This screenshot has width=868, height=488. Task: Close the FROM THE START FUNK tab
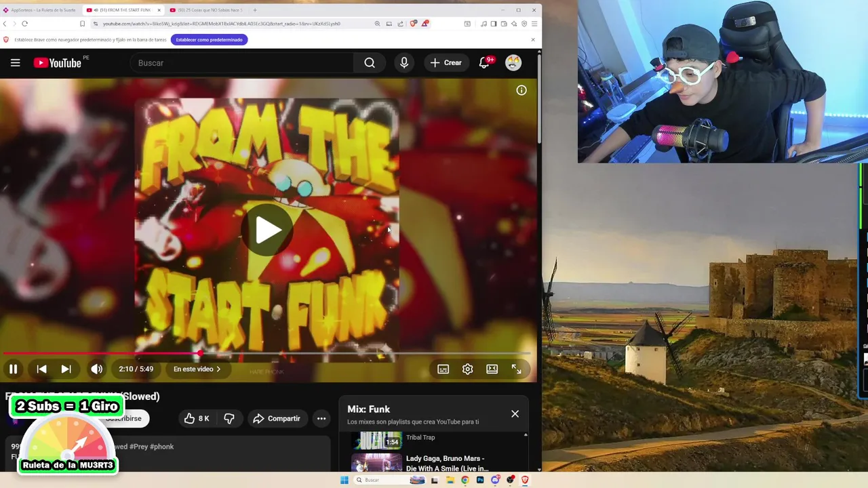159,10
